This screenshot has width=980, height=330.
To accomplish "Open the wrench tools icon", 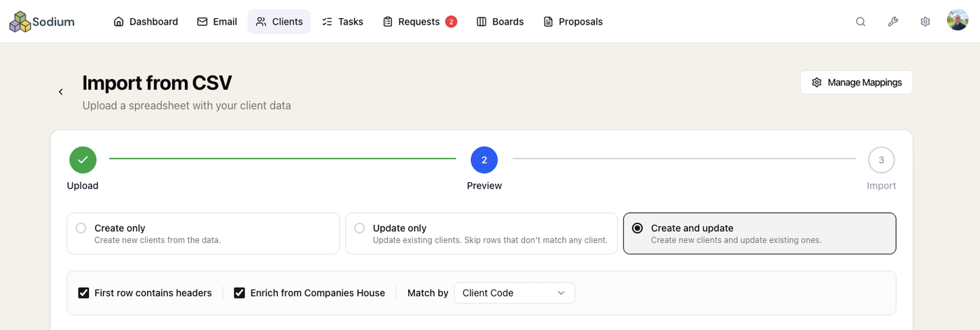I will pos(892,22).
